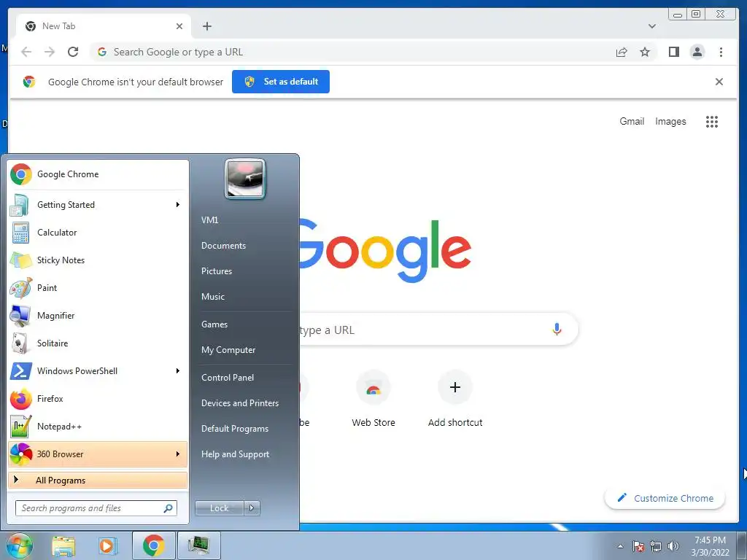Image resolution: width=747 pixels, height=560 pixels.
Task: Click the Chrome forward arrow
Action: click(x=50, y=52)
